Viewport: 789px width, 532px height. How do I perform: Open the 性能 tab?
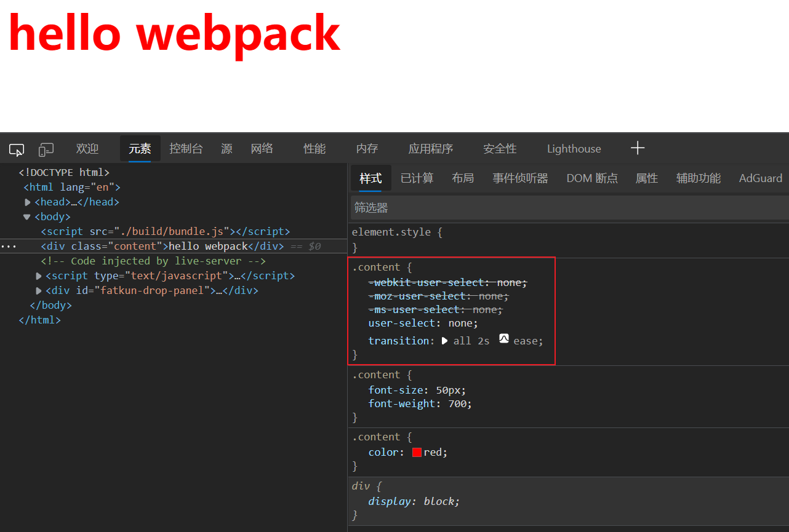point(314,149)
